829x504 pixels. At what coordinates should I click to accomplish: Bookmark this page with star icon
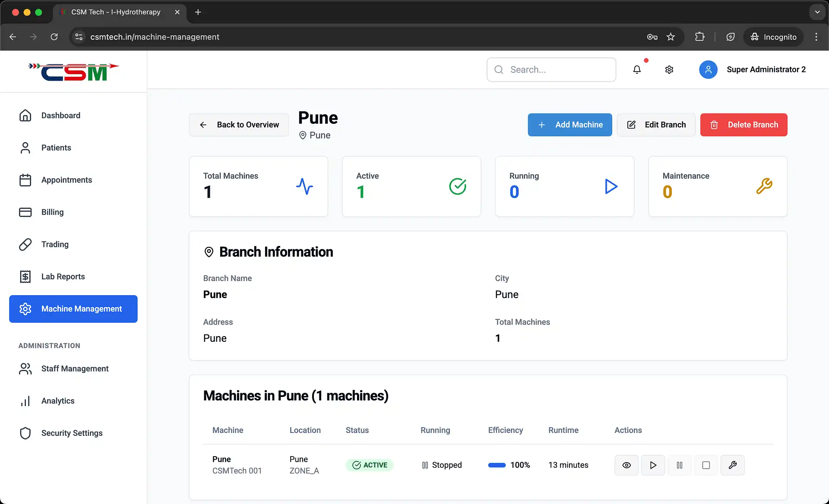coord(671,37)
